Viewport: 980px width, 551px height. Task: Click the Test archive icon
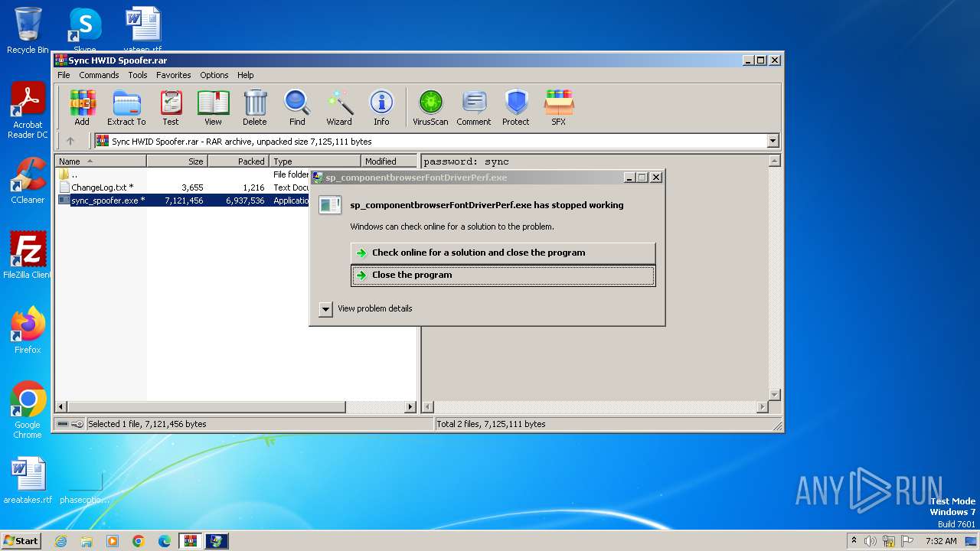(171, 107)
